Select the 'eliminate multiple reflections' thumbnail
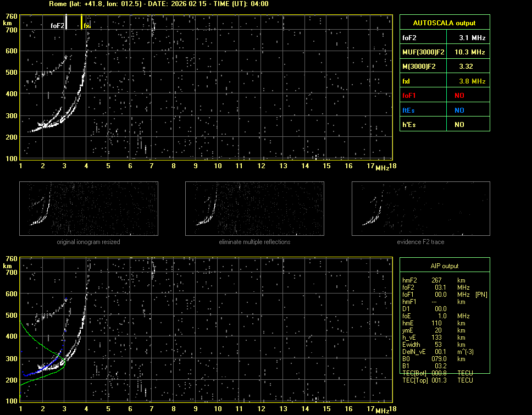Viewport: 532px width, 415px height. (254, 209)
